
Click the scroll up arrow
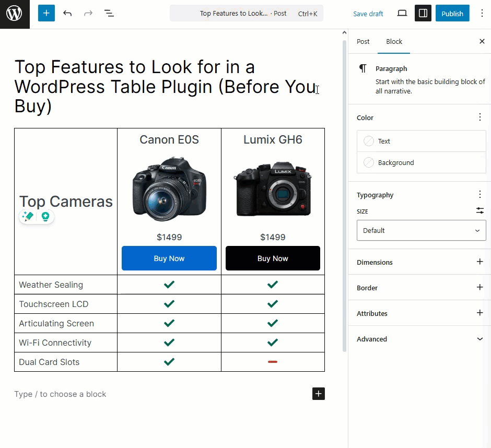pyautogui.click(x=344, y=32)
